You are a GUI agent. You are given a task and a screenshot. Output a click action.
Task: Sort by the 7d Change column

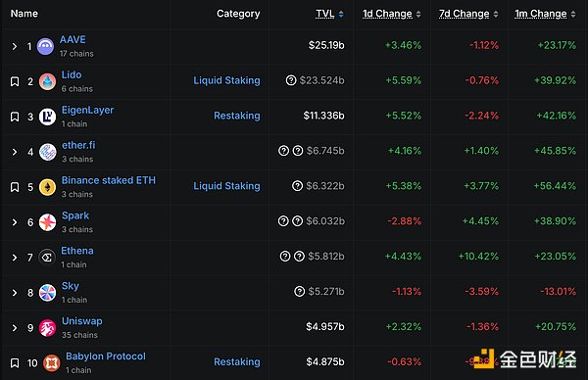pos(464,14)
